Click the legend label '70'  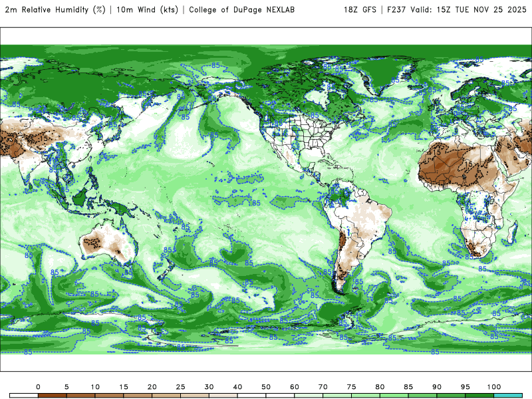tap(323, 387)
